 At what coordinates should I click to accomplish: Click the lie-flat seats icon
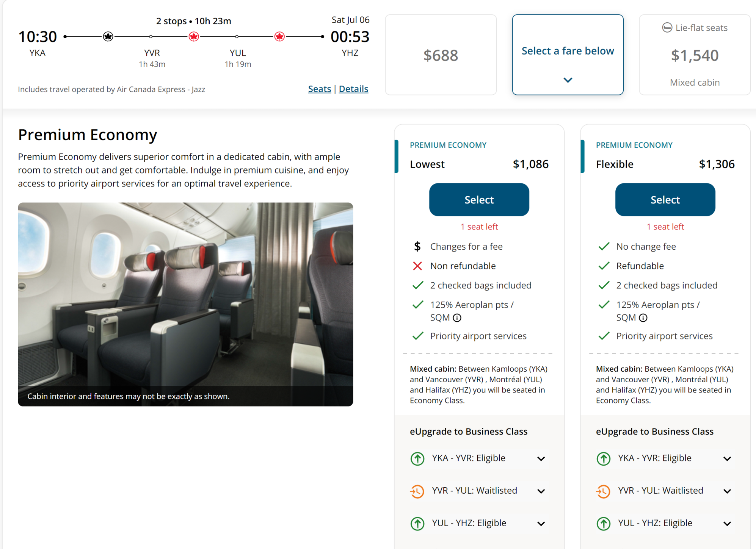coord(667,28)
